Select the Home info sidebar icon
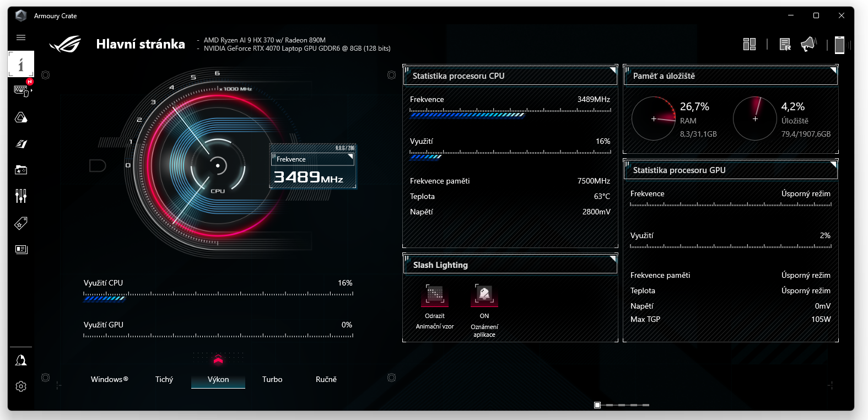This screenshot has width=868, height=420. click(21, 64)
